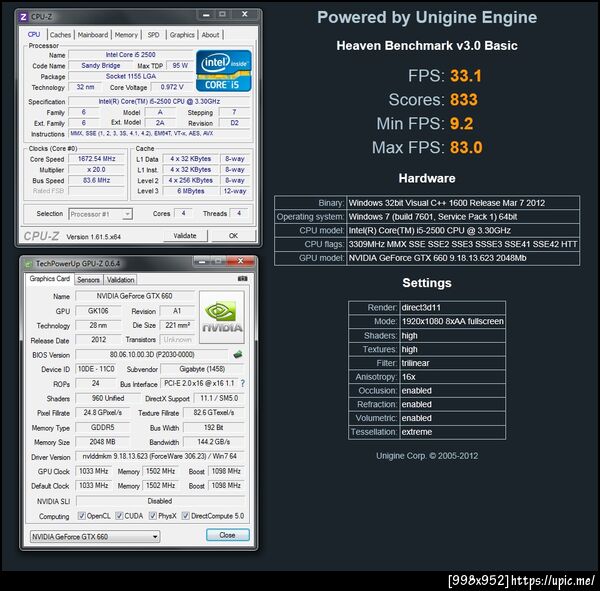Image resolution: width=600 pixels, height=591 pixels.
Task: Click the Min FPS value 9.2
Action: point(461,124)
